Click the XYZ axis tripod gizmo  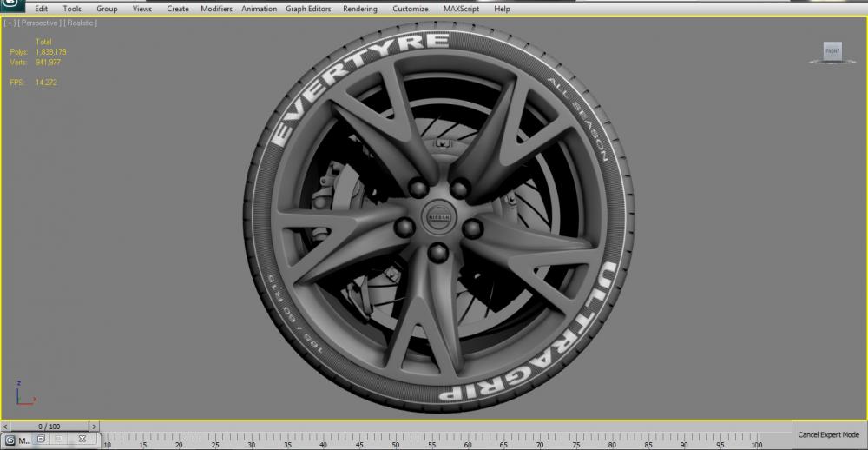[x=25, y=393]
